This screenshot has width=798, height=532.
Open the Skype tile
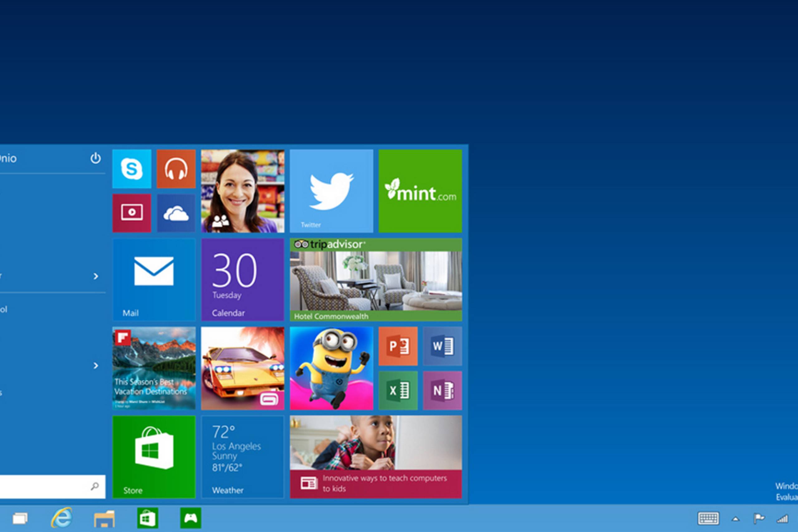click(x=132, y=169)
